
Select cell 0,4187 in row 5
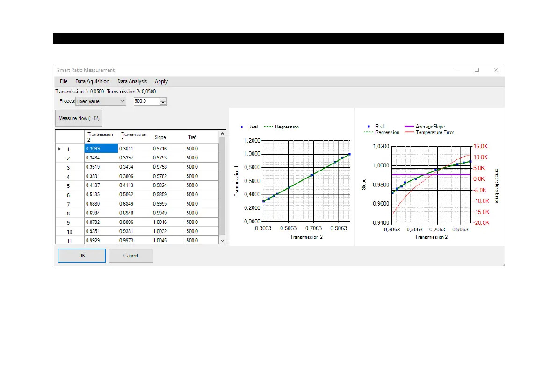click(101, 185)
